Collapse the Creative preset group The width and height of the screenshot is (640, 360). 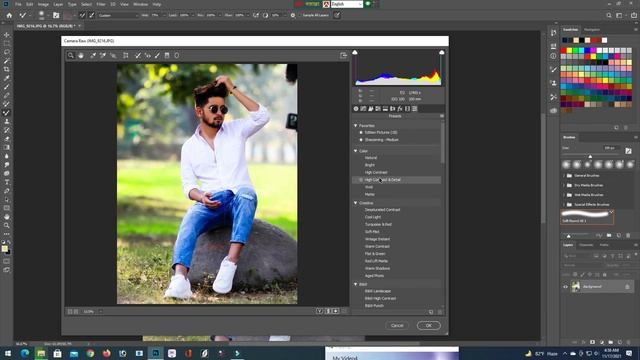click(x=356, y=203)
